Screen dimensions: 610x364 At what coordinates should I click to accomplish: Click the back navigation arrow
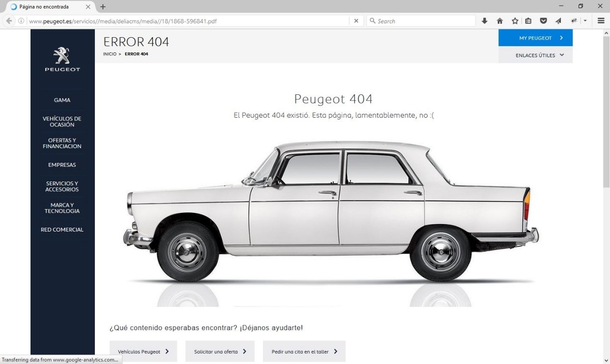tap(9, 21)
